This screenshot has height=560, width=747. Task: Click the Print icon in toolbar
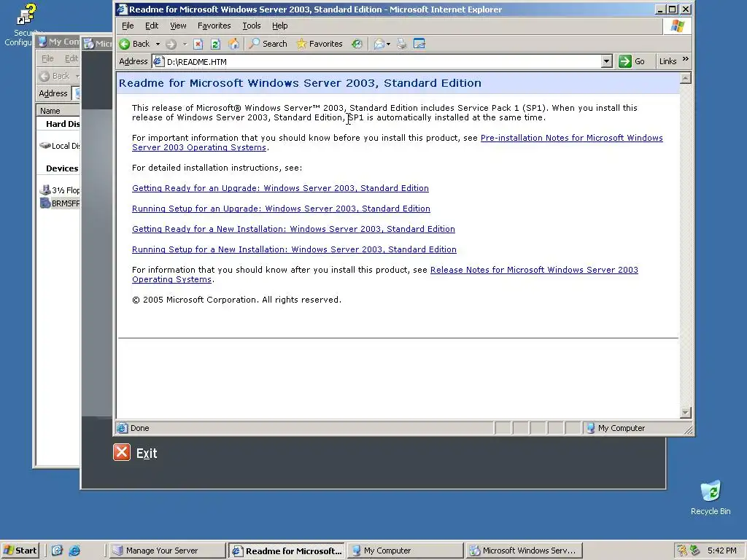coord(402,44)
